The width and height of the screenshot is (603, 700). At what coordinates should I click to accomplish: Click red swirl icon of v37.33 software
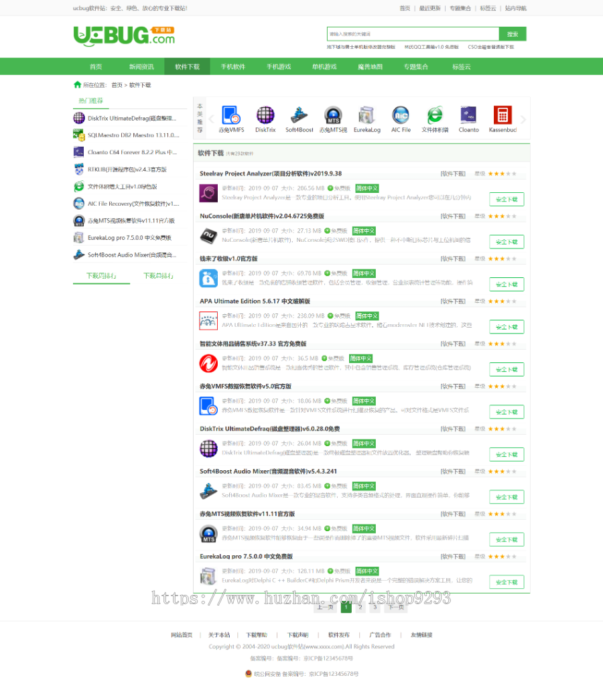[x=208, y=363]
